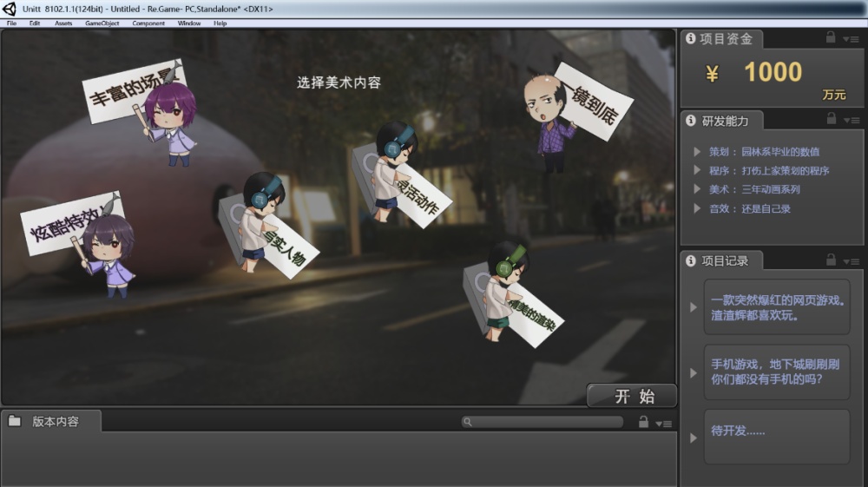Viewport: 868px width, 487px height.
Task: Click the search magnifier icon
Action: tap(468, 422)
